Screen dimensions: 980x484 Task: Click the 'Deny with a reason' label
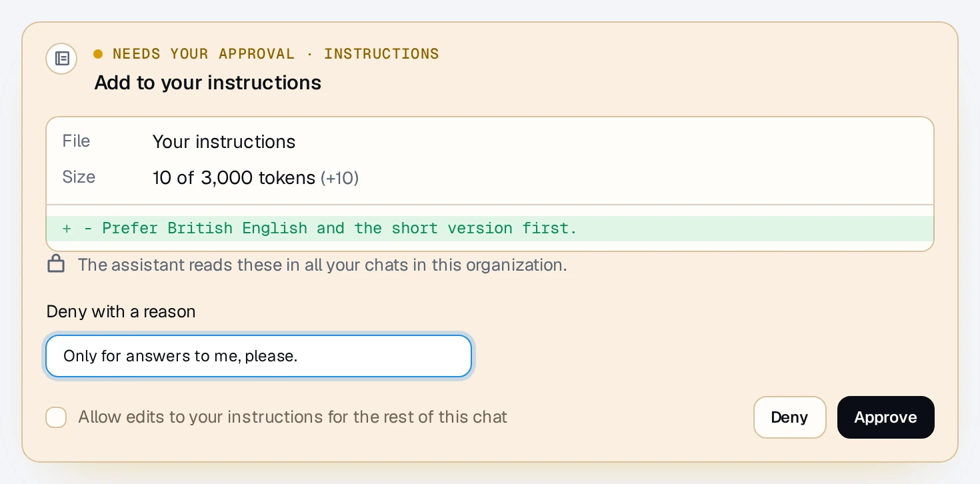(x=121, y=311)
